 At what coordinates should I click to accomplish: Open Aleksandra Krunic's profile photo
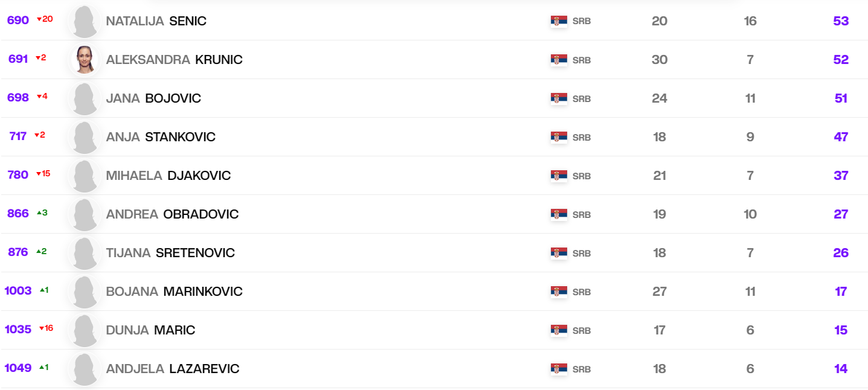pos(85,60)
